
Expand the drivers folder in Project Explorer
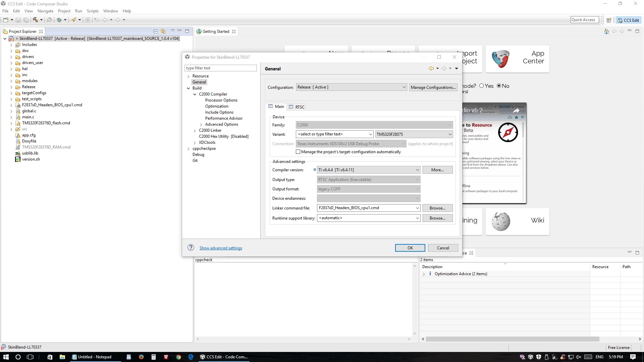(x=11, y=57)
